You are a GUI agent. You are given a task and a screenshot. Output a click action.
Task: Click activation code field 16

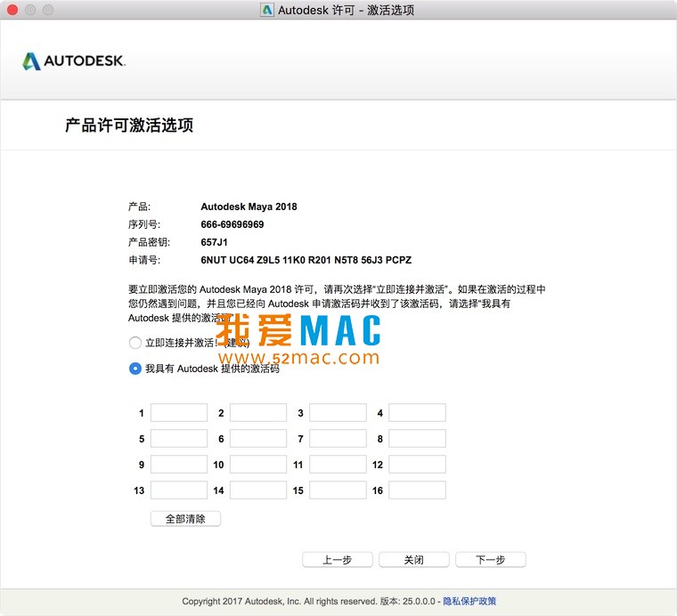[418, 490]
